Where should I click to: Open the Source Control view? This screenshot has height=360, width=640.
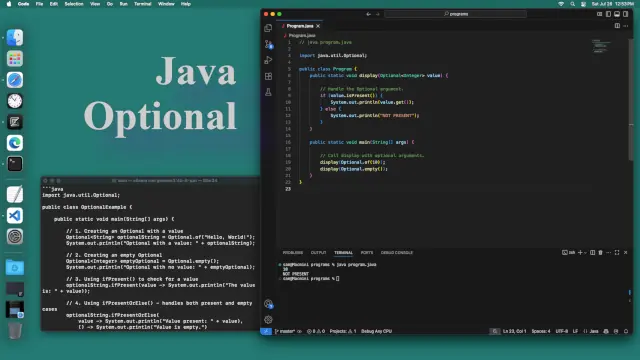click(x=268, y=44)
